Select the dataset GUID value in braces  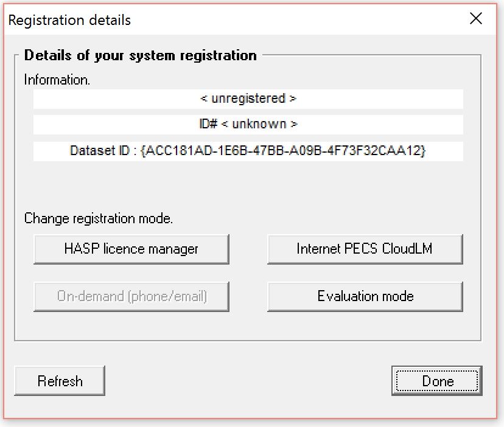pyautogui.click(x=282, y=151)
